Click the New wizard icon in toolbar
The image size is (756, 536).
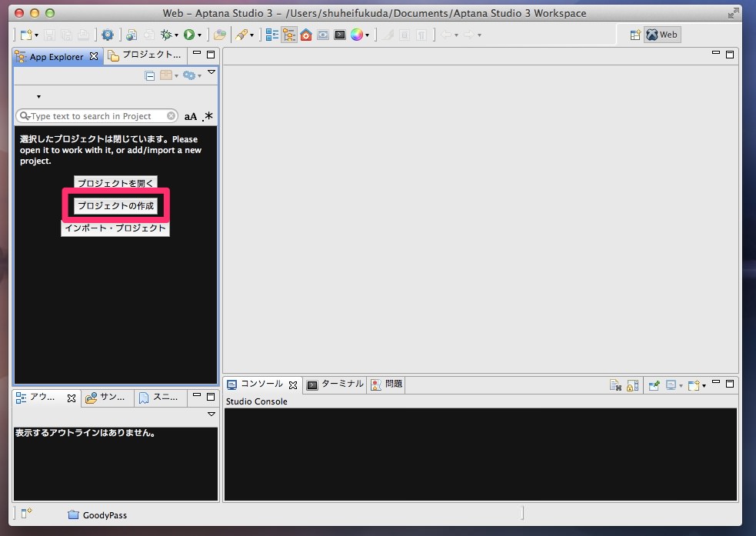[26, 35]
